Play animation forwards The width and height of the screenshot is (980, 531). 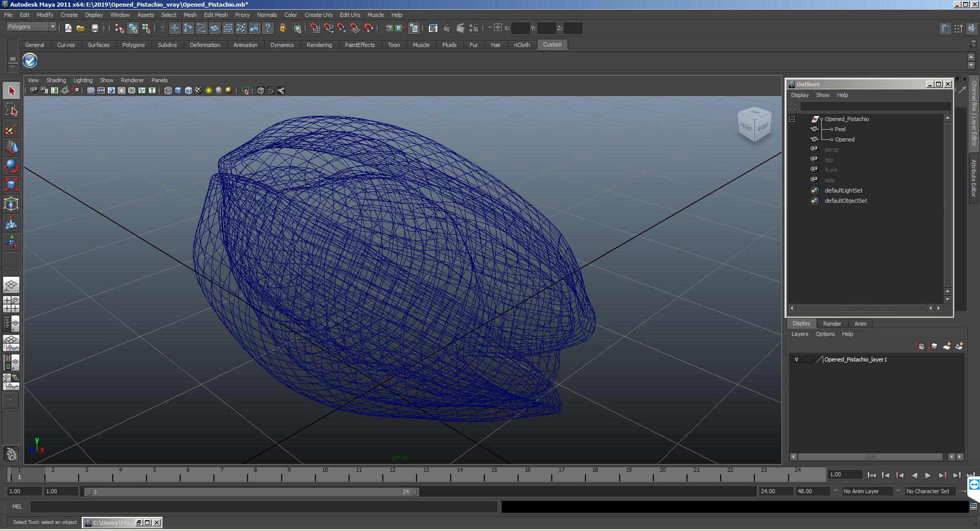pos(928,475)
